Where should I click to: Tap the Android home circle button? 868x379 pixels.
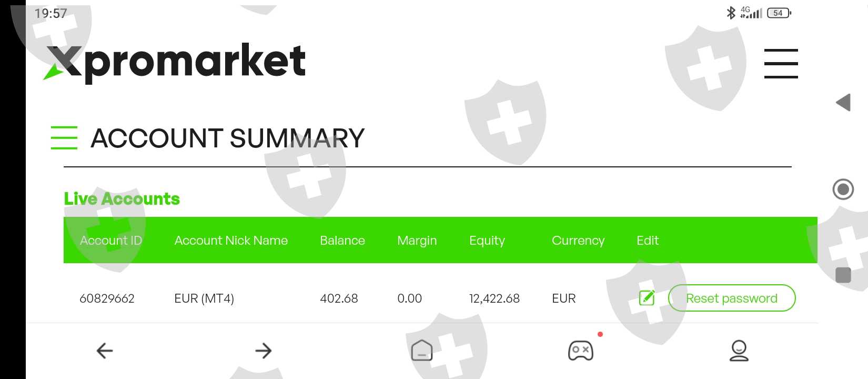(843, 189)
